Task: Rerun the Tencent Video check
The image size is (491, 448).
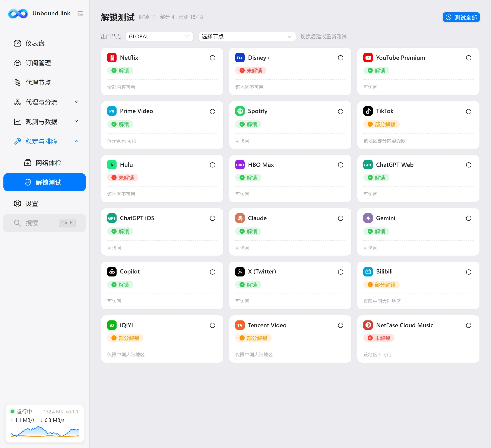Action: click(340, 325)
